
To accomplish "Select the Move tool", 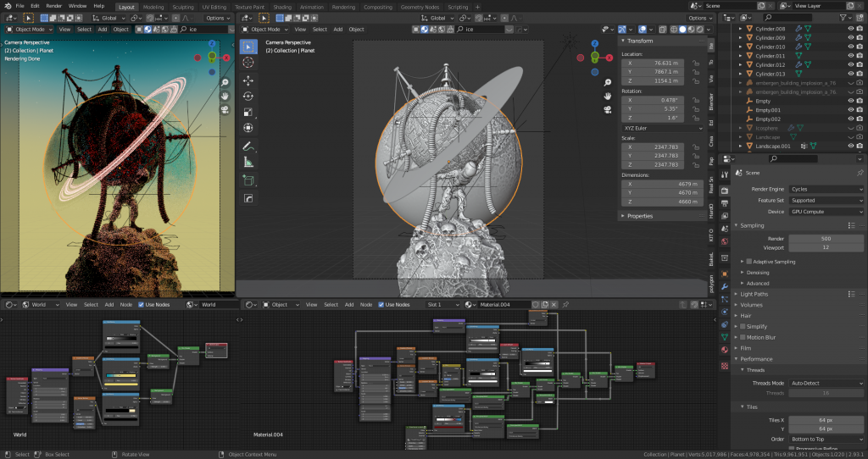I will (248, 80).
